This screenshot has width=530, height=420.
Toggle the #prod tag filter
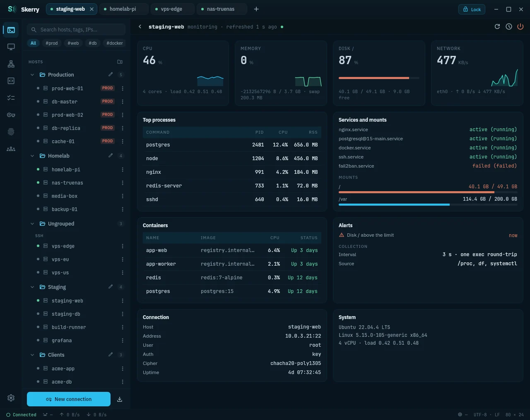point(52,43)
